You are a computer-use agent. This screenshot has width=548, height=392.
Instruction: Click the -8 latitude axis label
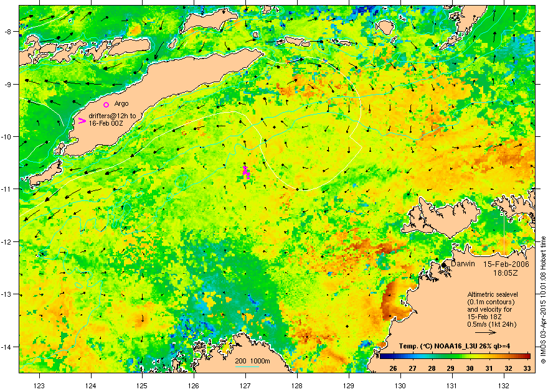click(x=9, y=31)
